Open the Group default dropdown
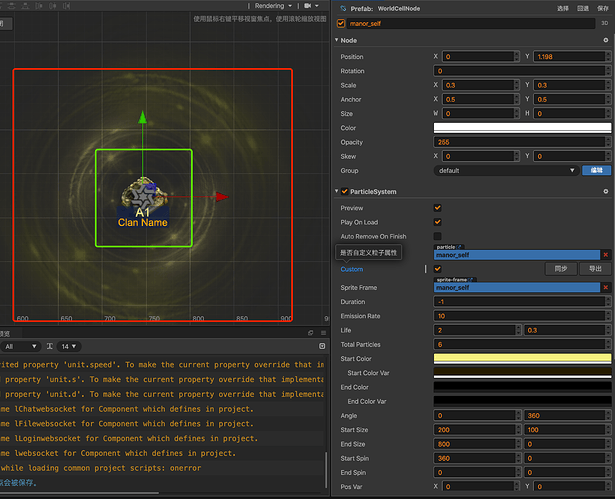The width and height of the screenshot is (615, 499). click(505, 171)
